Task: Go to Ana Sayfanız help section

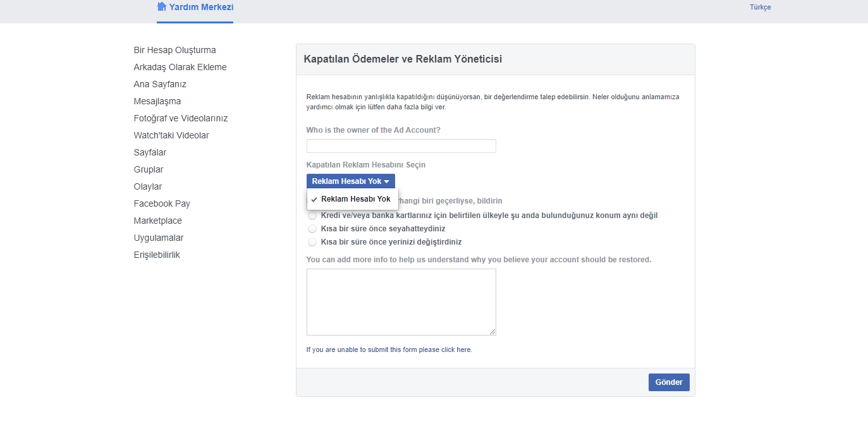Action: (x=160, y=84)
